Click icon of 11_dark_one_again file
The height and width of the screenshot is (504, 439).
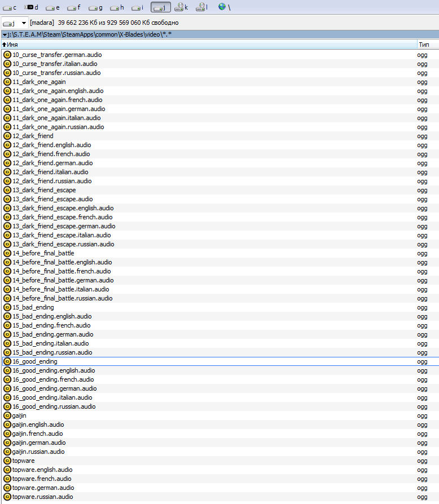pos(7,82)
